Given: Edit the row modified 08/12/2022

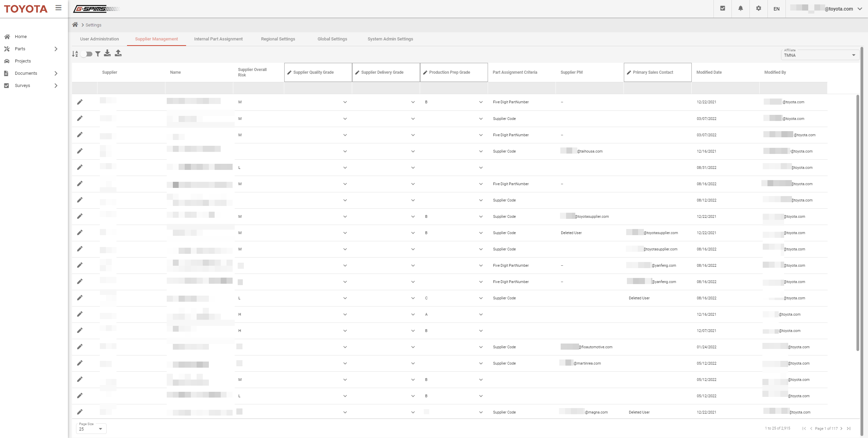Looking at the screenshot, I should (80, 200).
